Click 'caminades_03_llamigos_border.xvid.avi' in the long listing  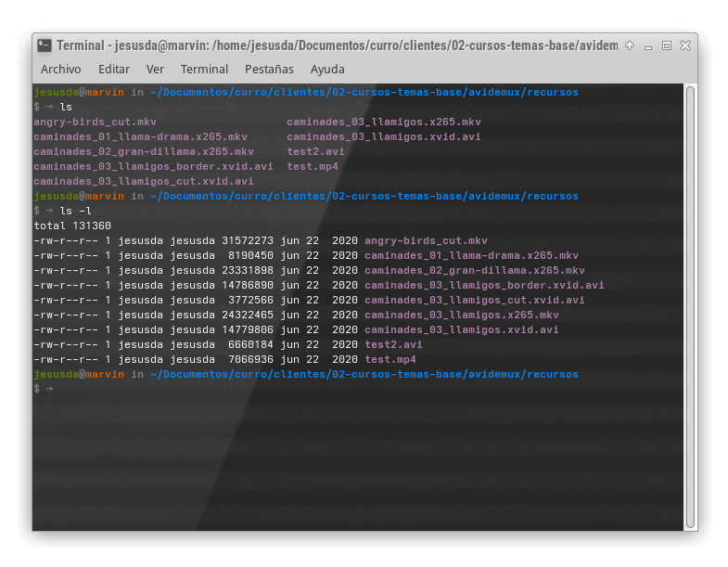(484, 286)
